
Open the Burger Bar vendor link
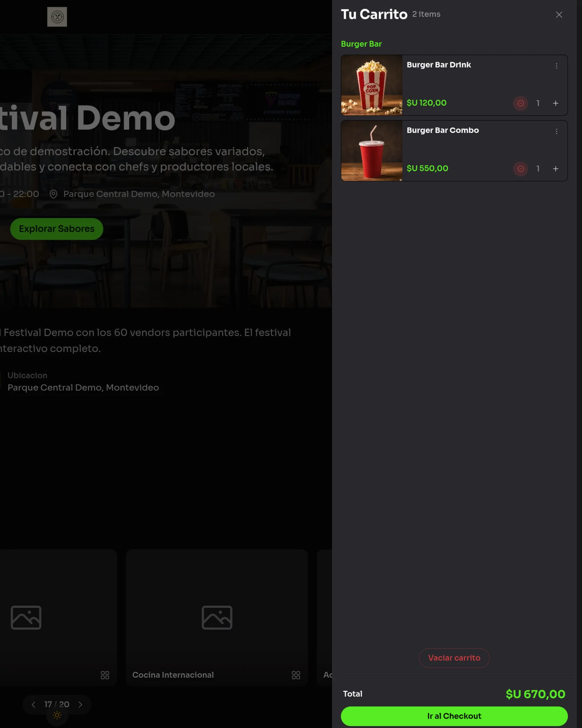click(361, 44)
